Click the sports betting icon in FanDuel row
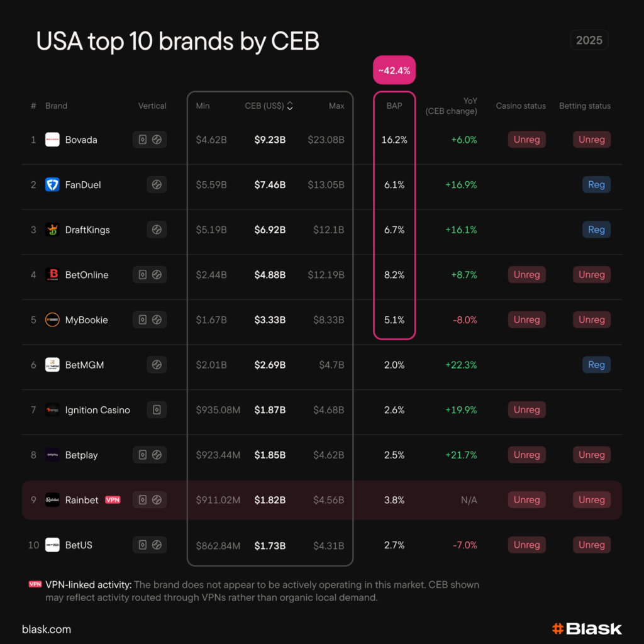Screen dimensions: 644x644 (x=157, y=185)
